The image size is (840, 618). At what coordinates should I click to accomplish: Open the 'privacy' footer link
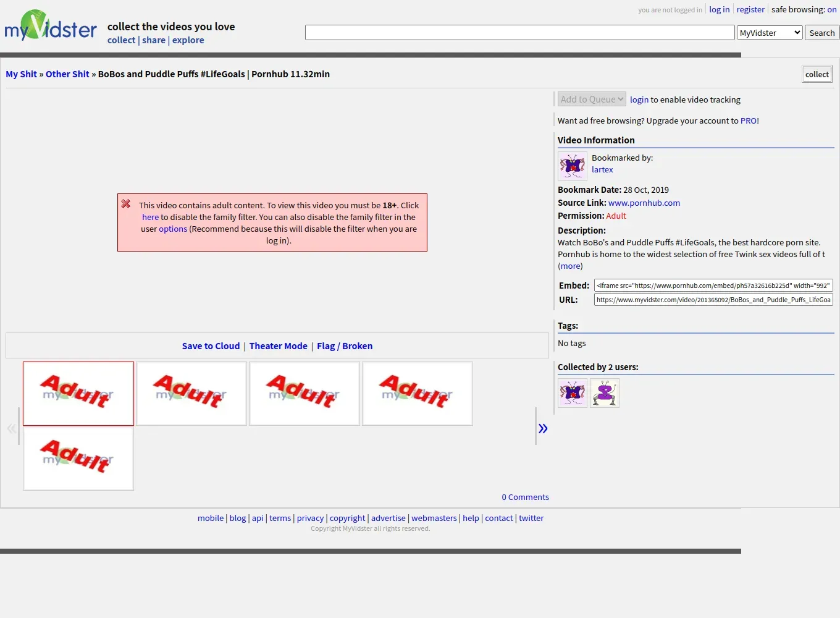pyautogui.click(x=310, y=519)
